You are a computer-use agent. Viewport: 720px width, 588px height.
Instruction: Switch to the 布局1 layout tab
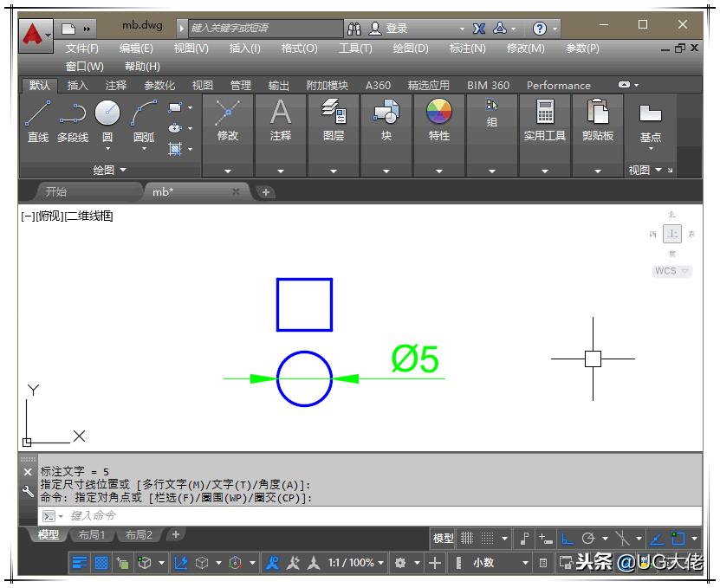pyautogui.click(x=92, y=535)
